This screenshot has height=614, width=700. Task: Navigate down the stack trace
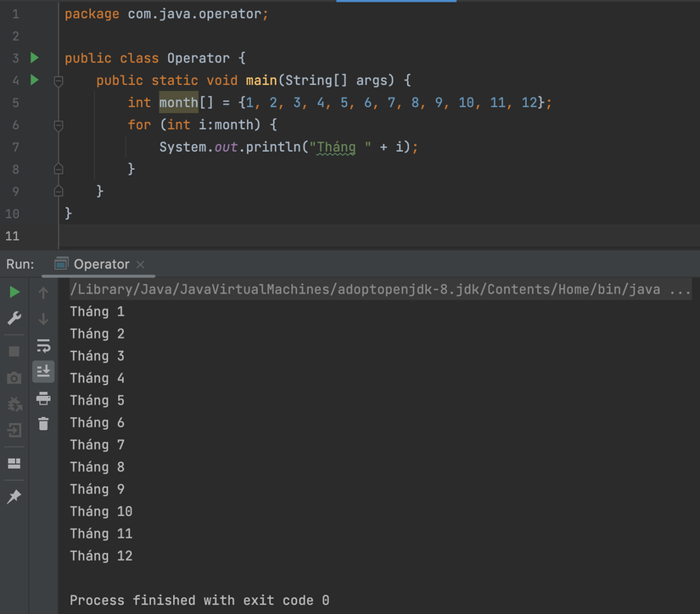[x=42, y=318]
